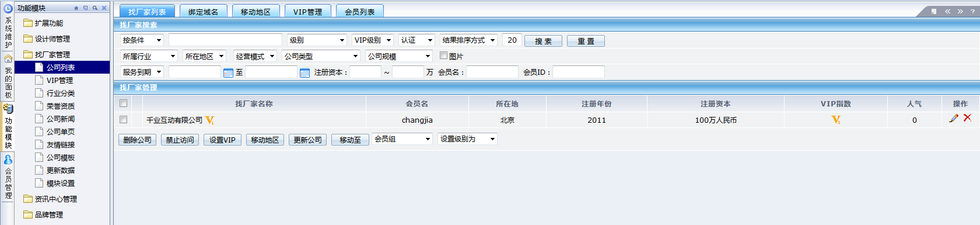
Task: Collapse the 找厂家管理 folder
Action: coord(47,54)
